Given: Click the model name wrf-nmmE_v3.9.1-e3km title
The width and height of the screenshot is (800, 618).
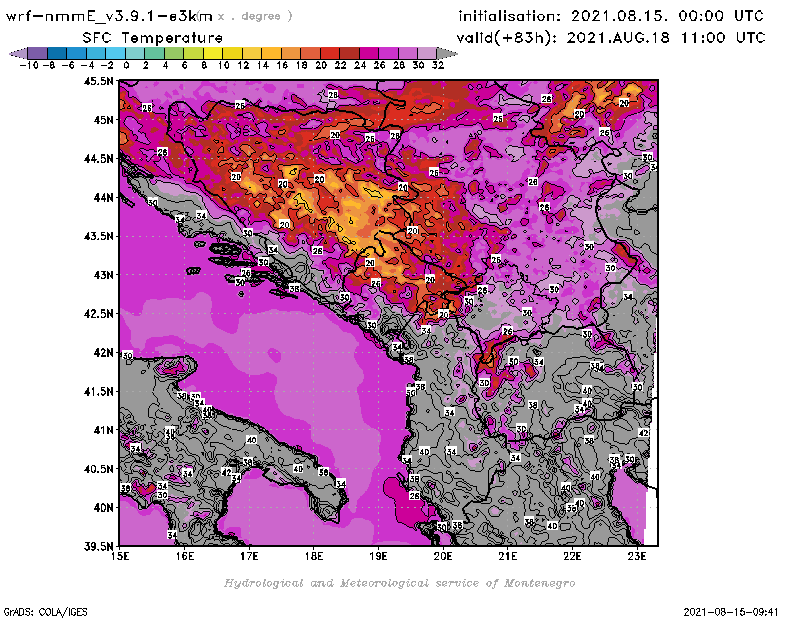Looking at the screenshot, I should pos(108,16).
